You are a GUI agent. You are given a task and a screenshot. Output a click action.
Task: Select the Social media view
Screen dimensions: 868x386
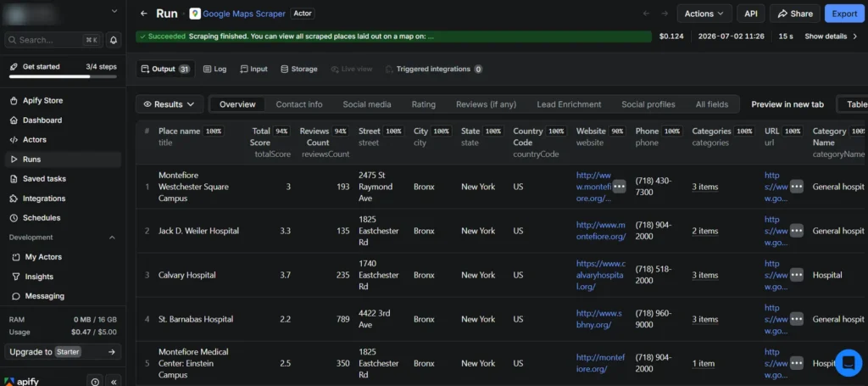tap(367, 104)
